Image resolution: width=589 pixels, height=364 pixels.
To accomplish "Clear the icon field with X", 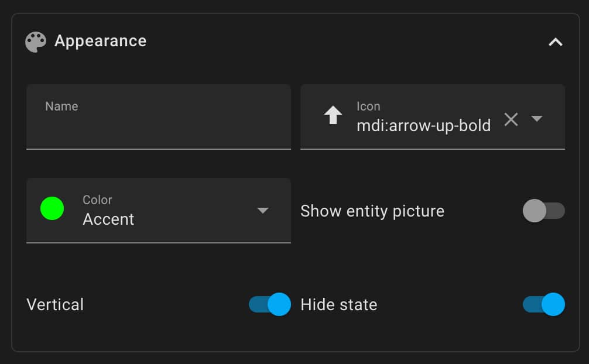I will pos(511,119).
